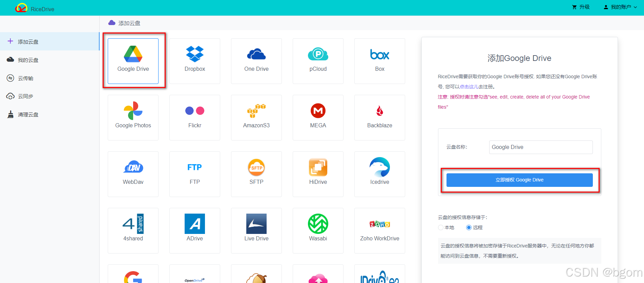
Task: Pick the 4shared icon
Action: [133, 224]
